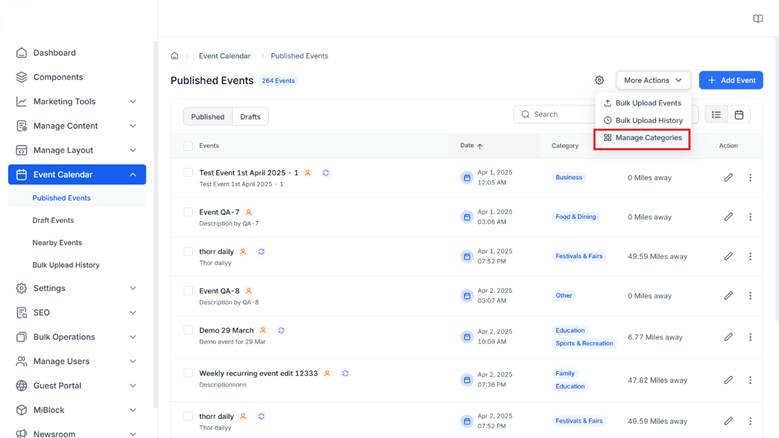Click the Manage Users people icon
This screenshot has height=438, width=779.
(x=21, y=361)
